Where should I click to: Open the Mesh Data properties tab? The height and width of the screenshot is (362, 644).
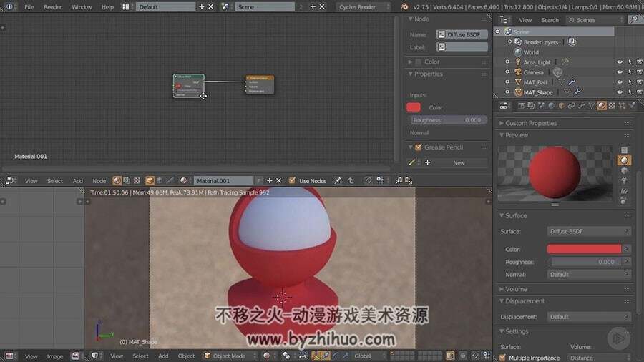(x=592, y=106)
